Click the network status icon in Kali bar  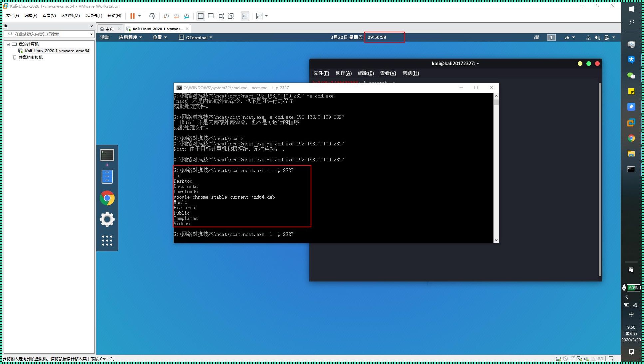point(588,38)
